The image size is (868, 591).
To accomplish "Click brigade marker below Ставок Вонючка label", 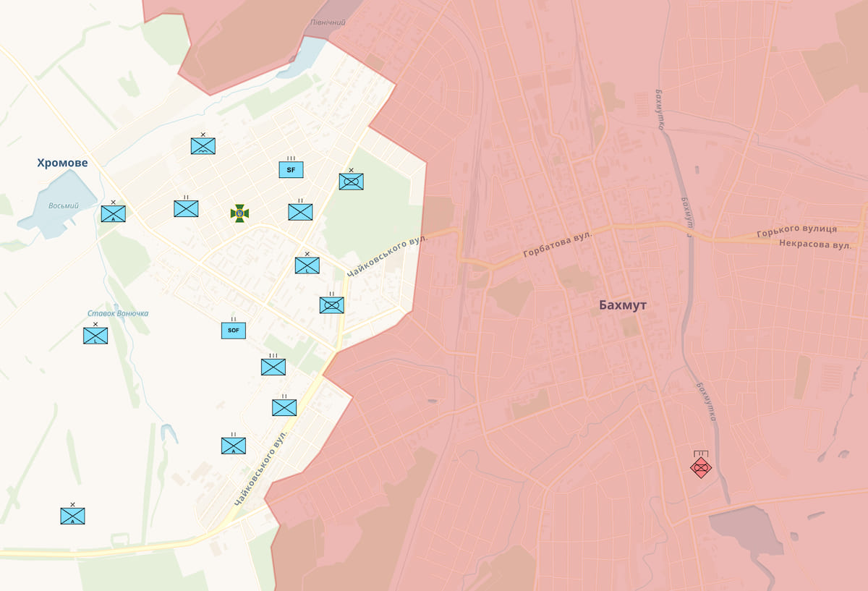I will tap(95, 336).
